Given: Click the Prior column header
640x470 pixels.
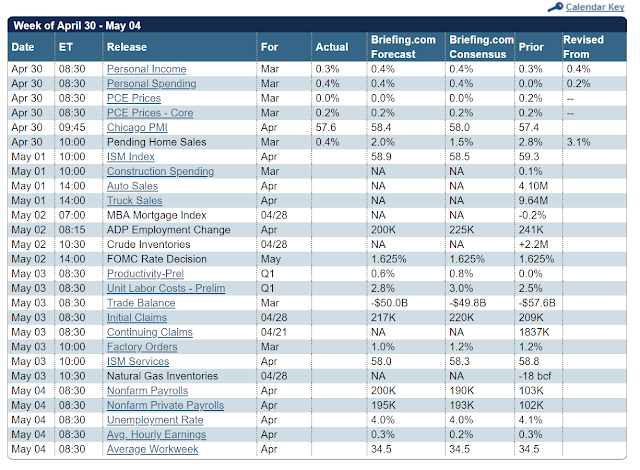Looking at the screenshot, I should tap(531, 47).
